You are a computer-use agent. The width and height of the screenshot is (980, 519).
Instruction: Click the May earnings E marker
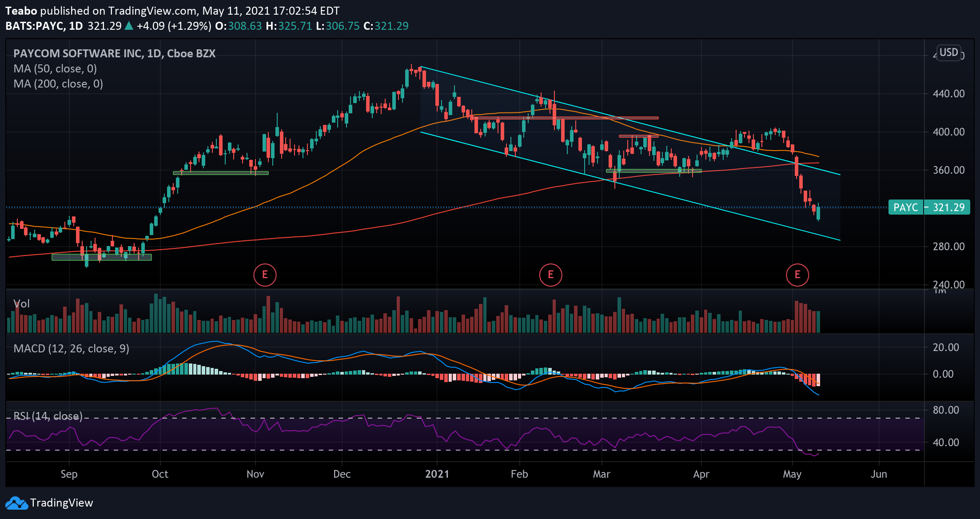coord(797,275)
